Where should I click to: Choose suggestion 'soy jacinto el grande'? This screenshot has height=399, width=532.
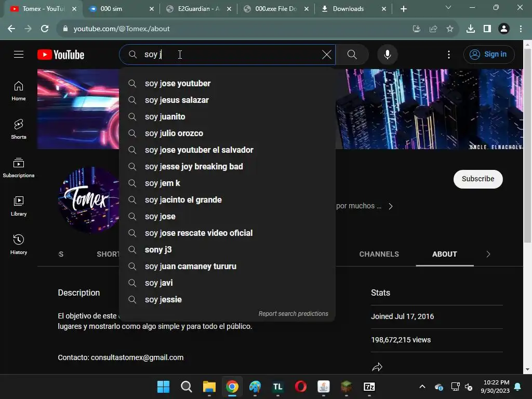[227, 200]
